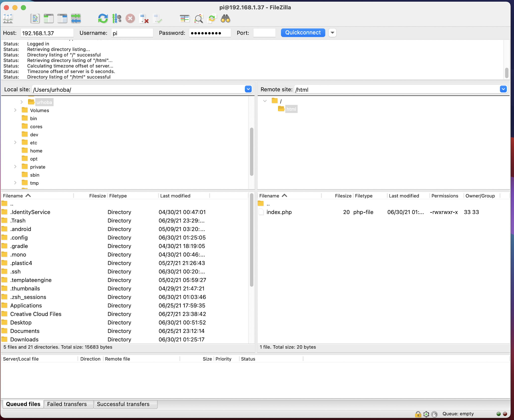Cancel the current operation
The height and width of the screenshot is (420, 514).
pyautogui.click(x=130, y=18)
